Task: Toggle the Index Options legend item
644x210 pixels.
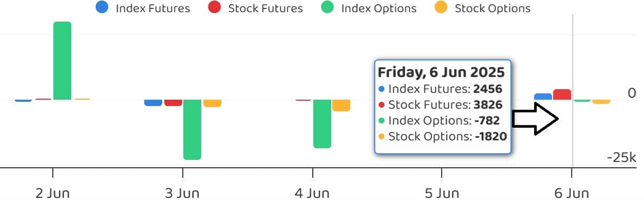Action: (x=369, y=8)
